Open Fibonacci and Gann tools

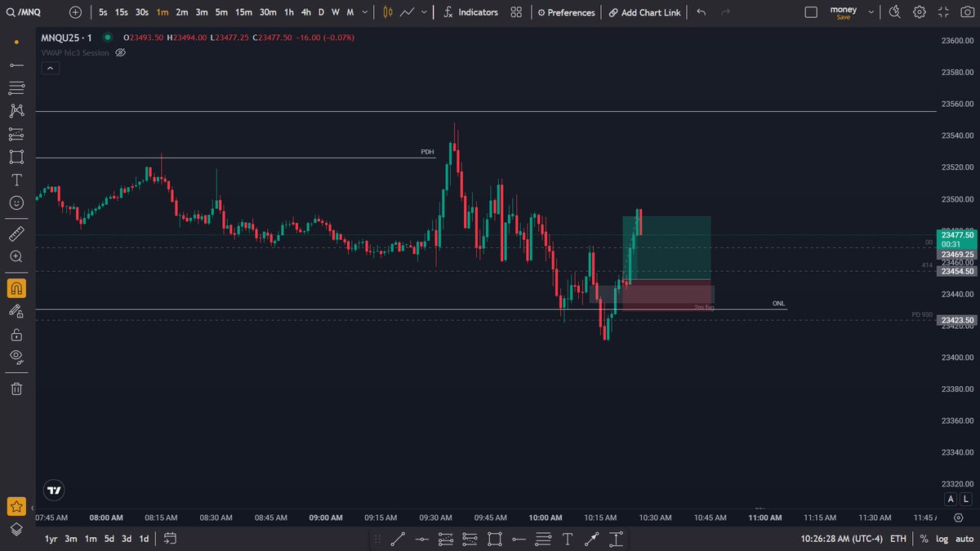coord(16,87)
